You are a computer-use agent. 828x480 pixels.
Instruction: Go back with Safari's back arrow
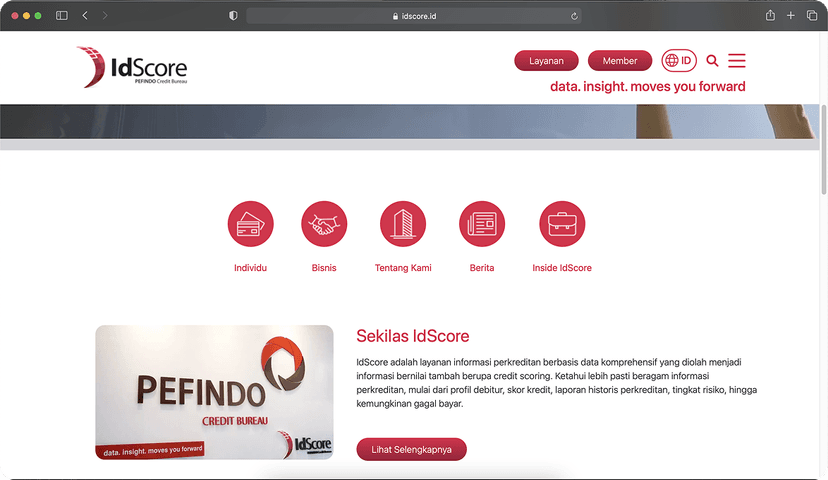(85, 16)
